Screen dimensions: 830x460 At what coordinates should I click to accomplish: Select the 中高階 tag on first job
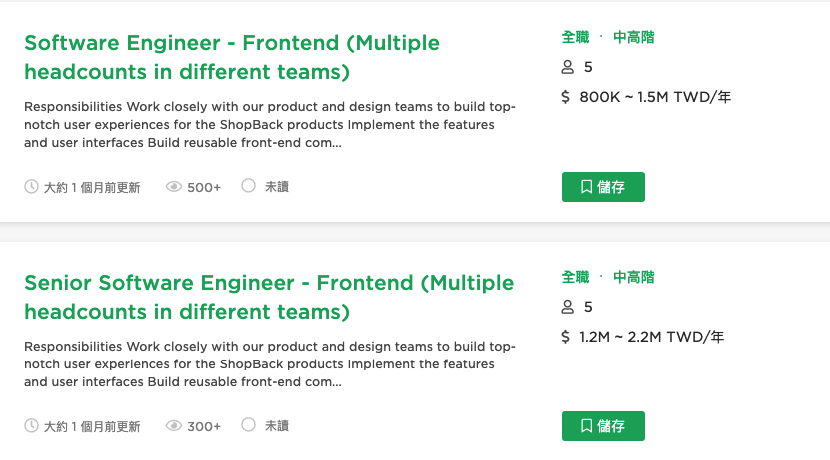pos(634,37)
